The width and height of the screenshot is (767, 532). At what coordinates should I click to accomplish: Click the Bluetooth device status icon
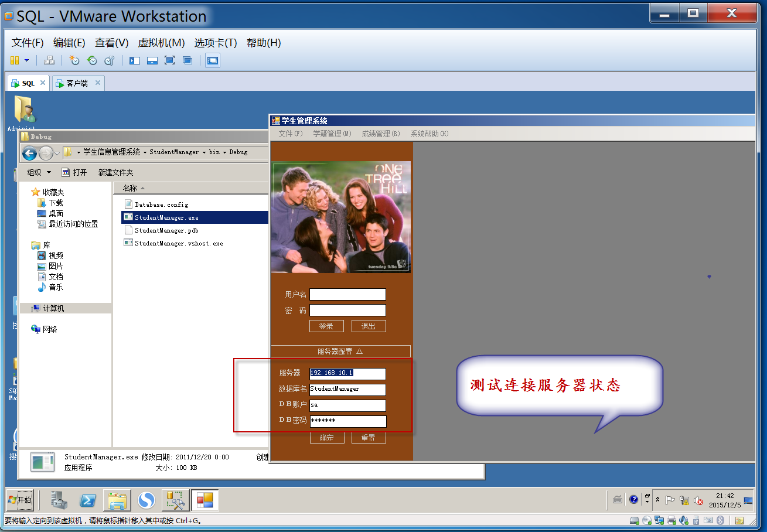[721, 520]
